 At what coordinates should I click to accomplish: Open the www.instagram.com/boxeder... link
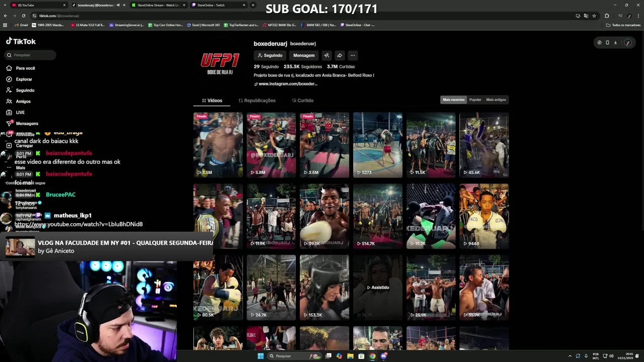286,84
